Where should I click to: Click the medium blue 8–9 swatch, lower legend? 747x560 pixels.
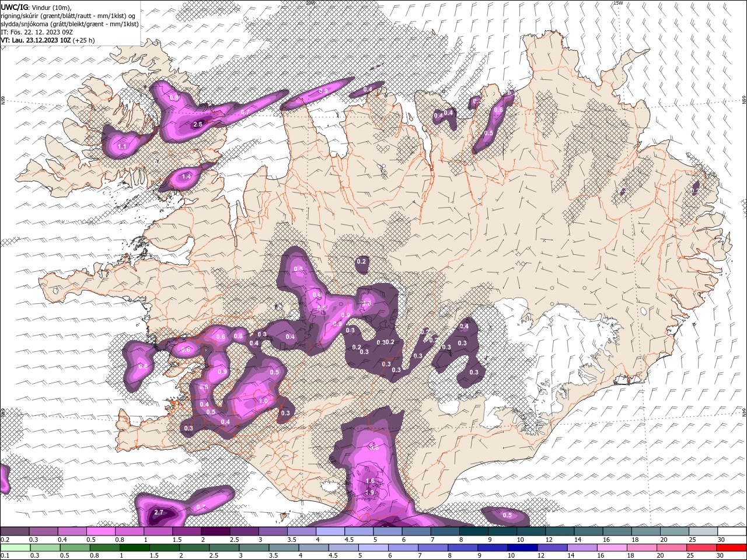pos(463,548)
